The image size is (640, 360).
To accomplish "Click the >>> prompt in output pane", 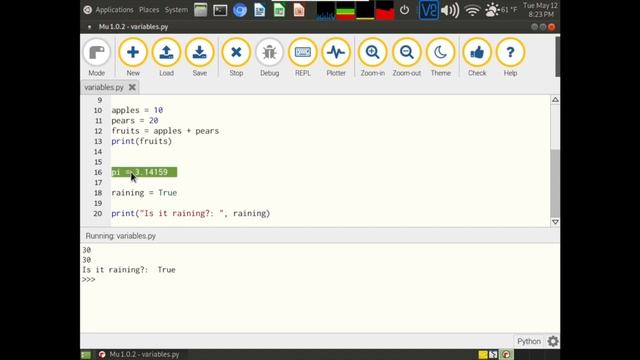I will point(89,280).
